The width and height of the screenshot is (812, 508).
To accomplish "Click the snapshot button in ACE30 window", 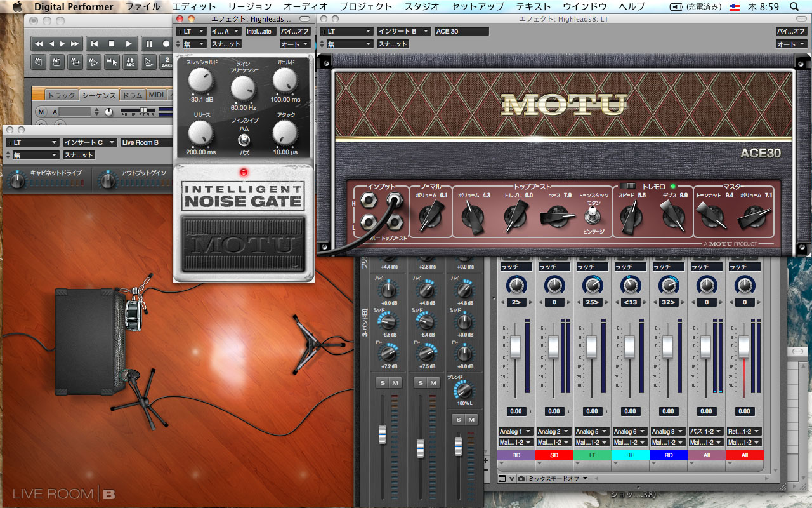I will pyautogui.click(x=393, y=44).
